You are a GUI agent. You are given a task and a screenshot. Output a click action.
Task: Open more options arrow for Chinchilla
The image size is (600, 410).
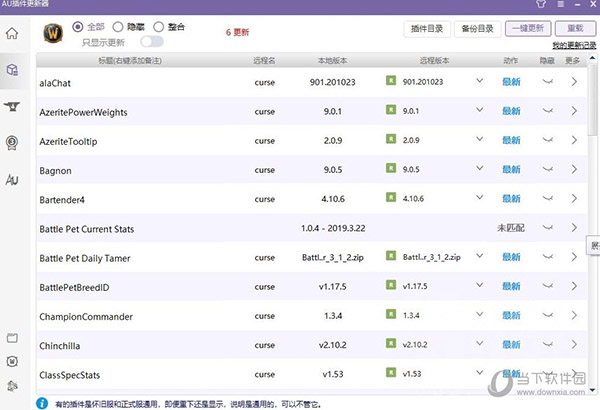574,344
